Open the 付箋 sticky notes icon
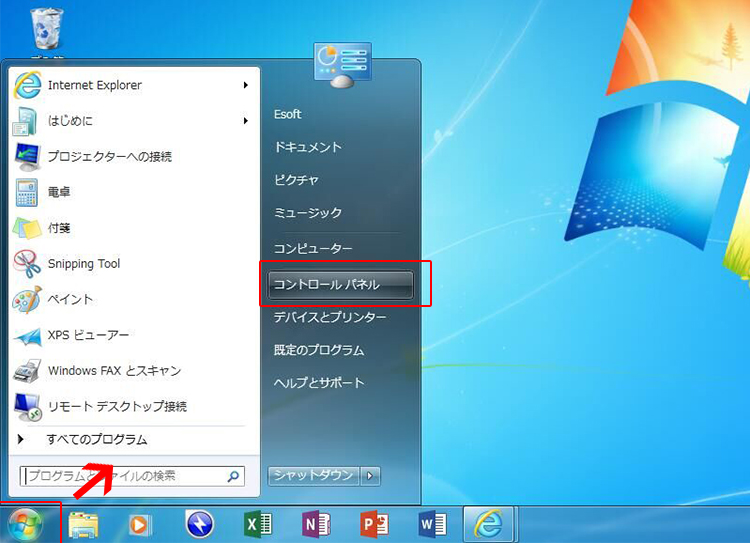Image resolution: width=750 pixels, height=543 pixels. pos(26,228)
